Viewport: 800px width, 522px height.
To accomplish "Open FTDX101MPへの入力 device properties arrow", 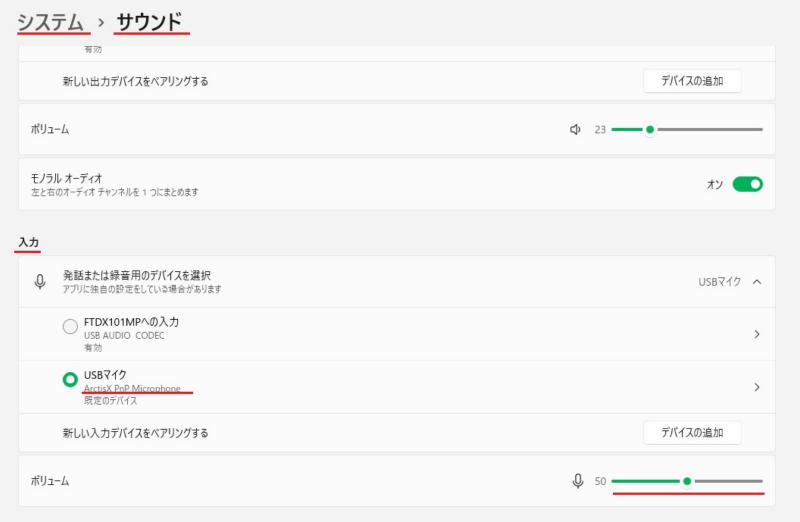I will click(x=757, y=334).
